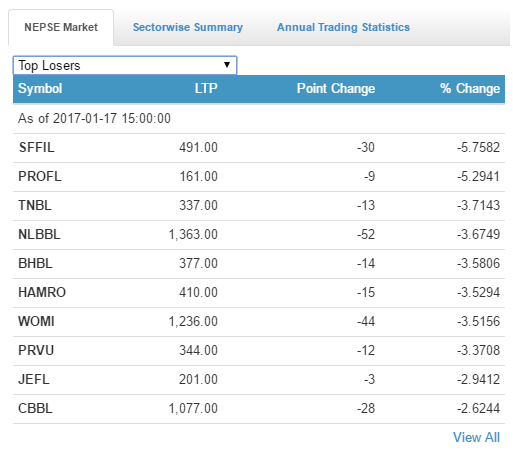Open the Sectorwise Summary tab
This screenshot has width=513, height=473.
188,27
